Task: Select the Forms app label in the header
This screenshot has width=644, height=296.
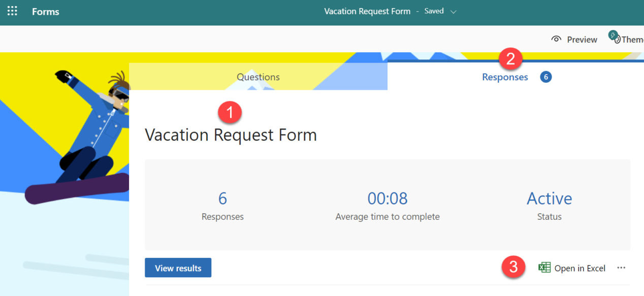Action: click(45, 11)
